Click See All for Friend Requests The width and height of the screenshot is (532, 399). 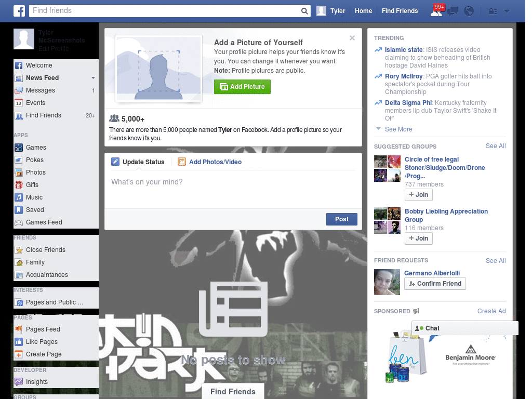pos(496,261)
